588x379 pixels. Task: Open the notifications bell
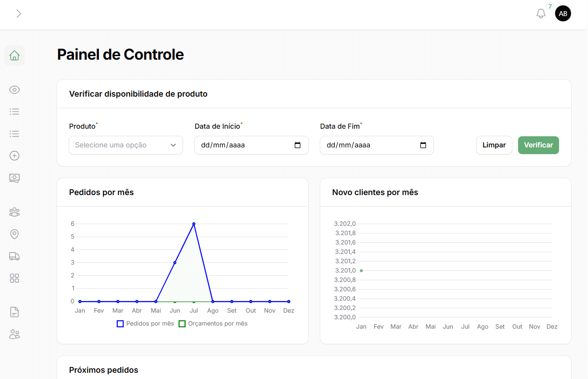(541, 13)
